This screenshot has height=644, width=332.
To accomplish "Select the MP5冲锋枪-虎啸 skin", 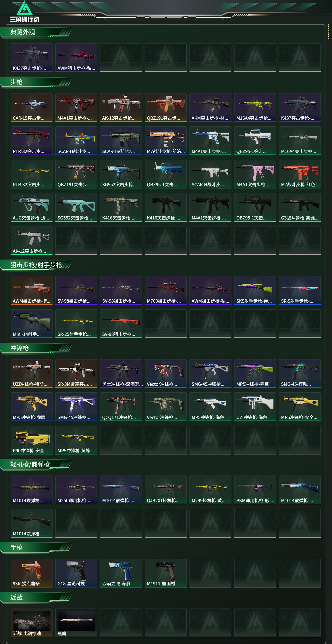I will (x=31, y=407).
